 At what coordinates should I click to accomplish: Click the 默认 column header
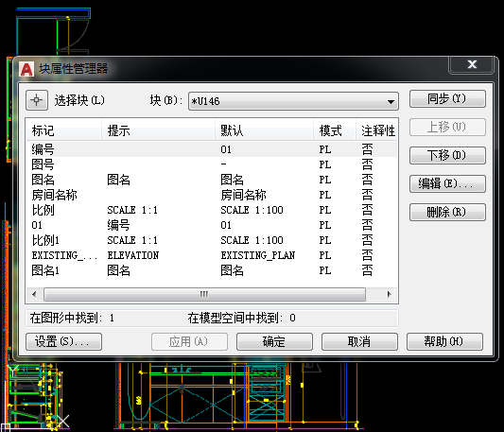point(264,130)
